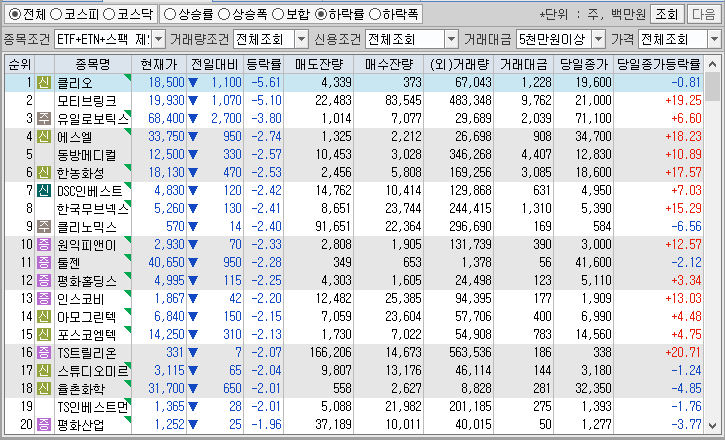Click the down arrow icon in 모티브링크 row
This screenshot has height=440, width=725.
192,101
